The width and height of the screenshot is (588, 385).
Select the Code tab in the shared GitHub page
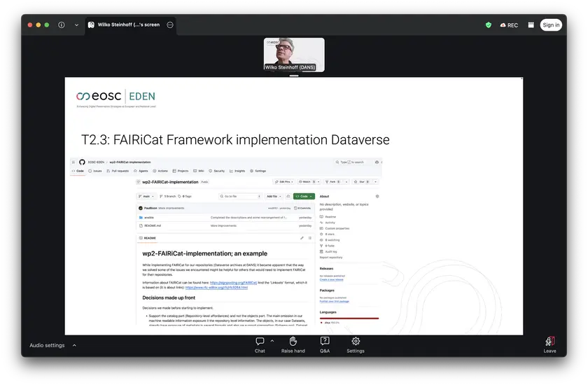coord(78,171)
